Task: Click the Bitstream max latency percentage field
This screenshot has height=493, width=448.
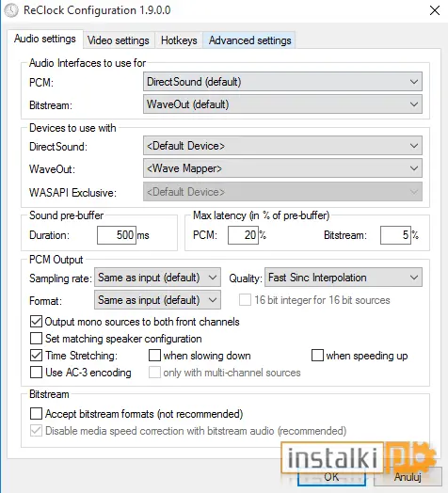Action: point(395,235)
